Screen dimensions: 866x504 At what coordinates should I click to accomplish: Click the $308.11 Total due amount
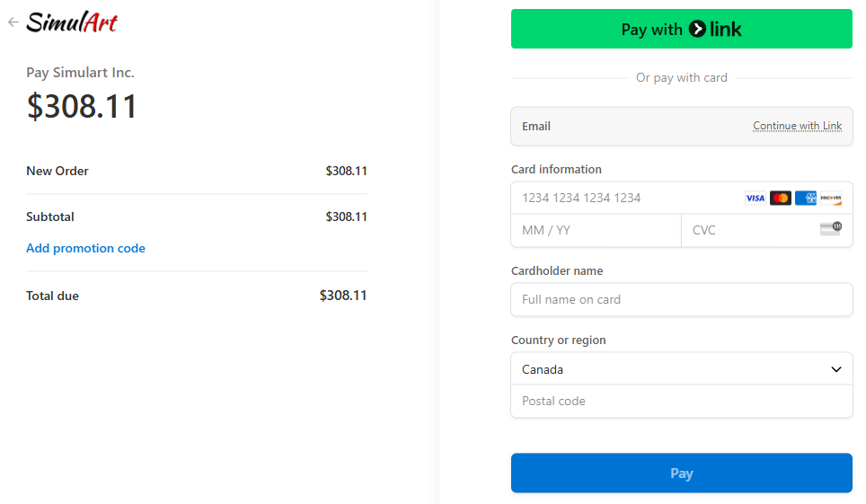pyautogui.click(x=342, y=296)
